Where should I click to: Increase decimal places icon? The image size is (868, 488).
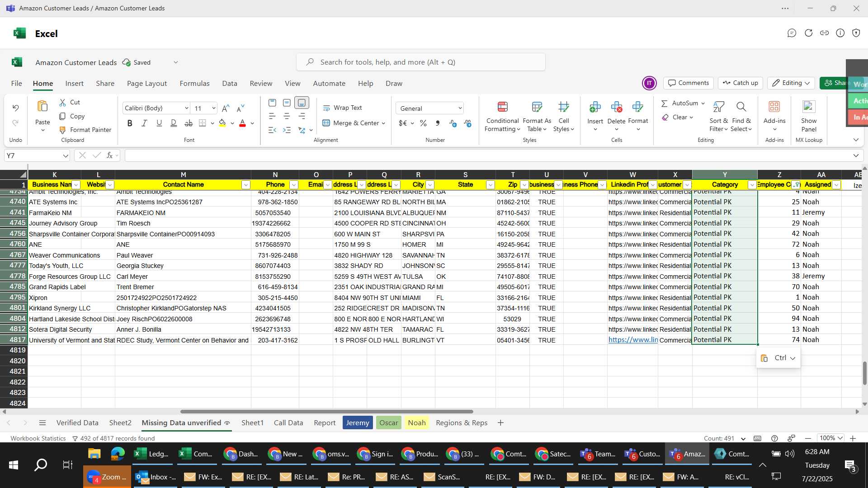(453, 123)
